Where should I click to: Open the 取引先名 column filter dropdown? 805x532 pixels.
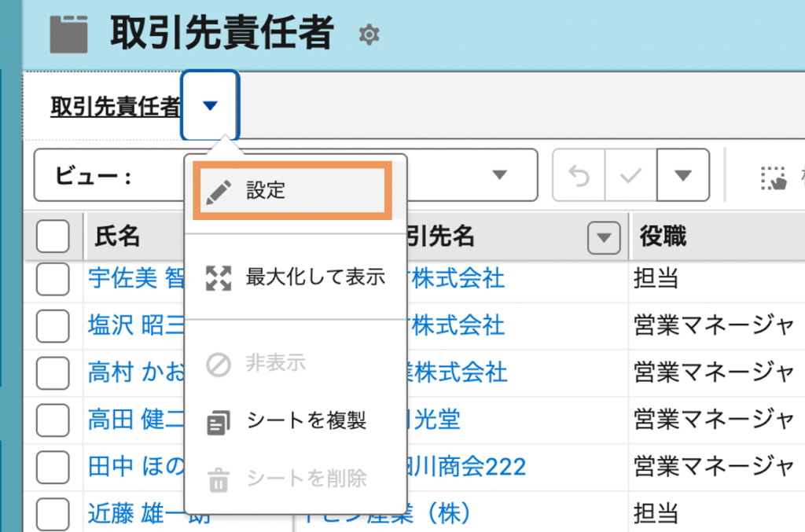603,237
